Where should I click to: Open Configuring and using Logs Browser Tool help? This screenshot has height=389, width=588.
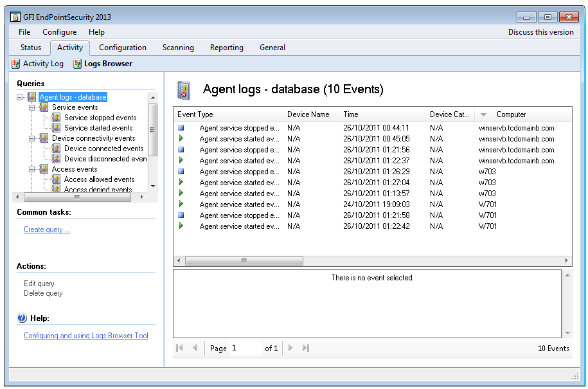(86, 336)
